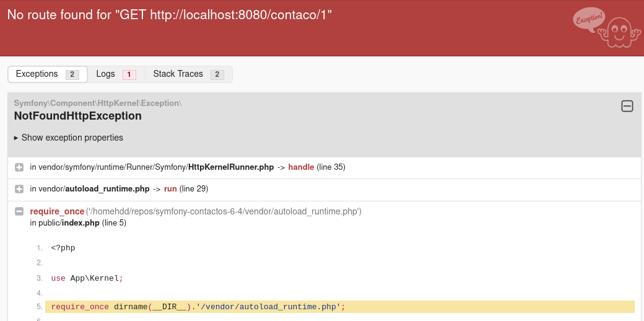Click the '<?php' code line
The height and width of the screenshot is (321, 644).
tap(63, 248)
